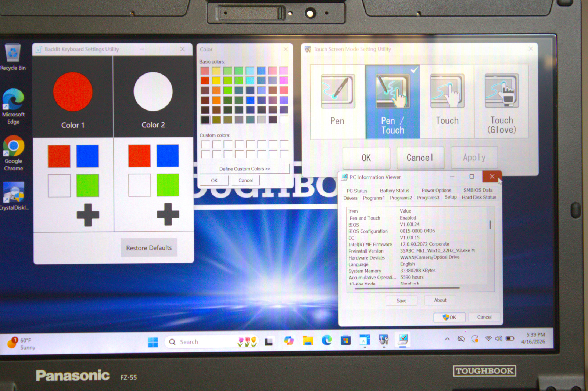Click Cancel in Touch Screen Mode utility

tap(420, 158)
